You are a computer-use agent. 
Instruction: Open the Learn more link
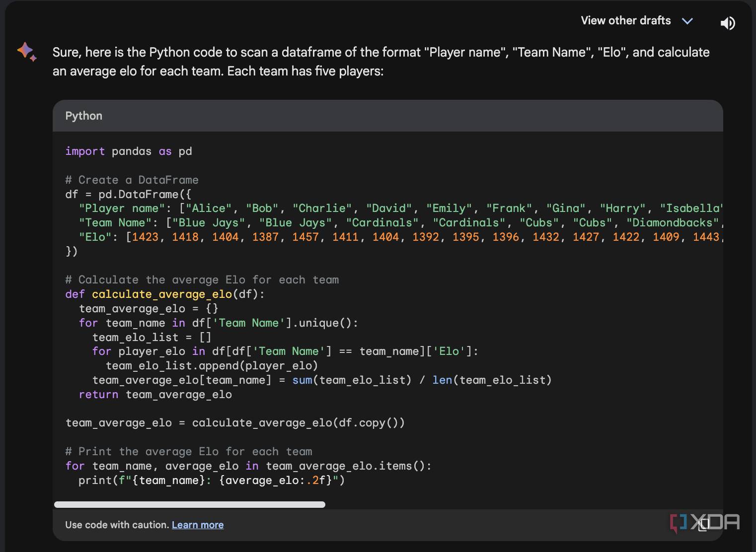[x=198, y=525]
